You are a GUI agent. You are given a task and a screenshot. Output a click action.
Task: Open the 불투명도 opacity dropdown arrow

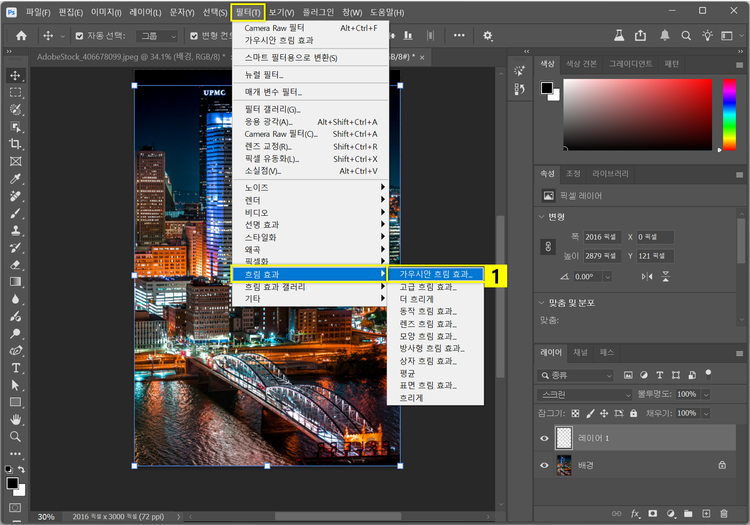[x=706, y=394]
